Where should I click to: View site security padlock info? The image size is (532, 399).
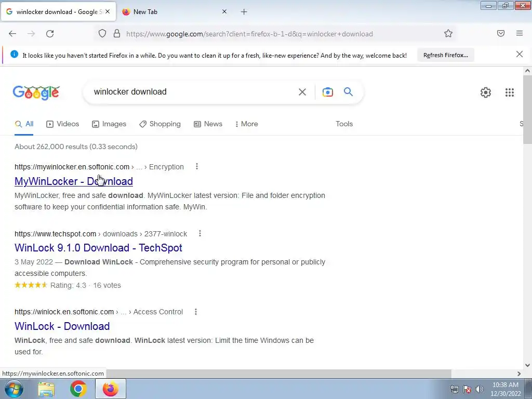pyautogui.click(x=117, y=34)
